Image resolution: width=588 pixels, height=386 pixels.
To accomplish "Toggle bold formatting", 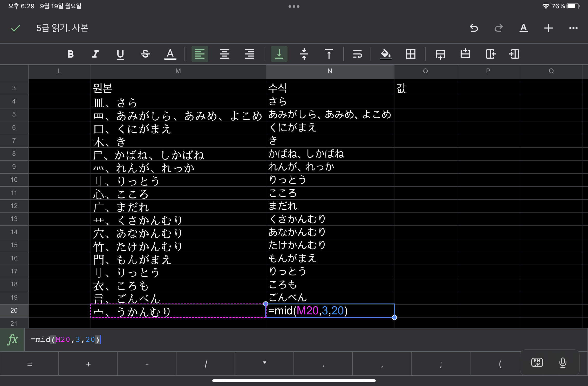I will tap(70, 54).
